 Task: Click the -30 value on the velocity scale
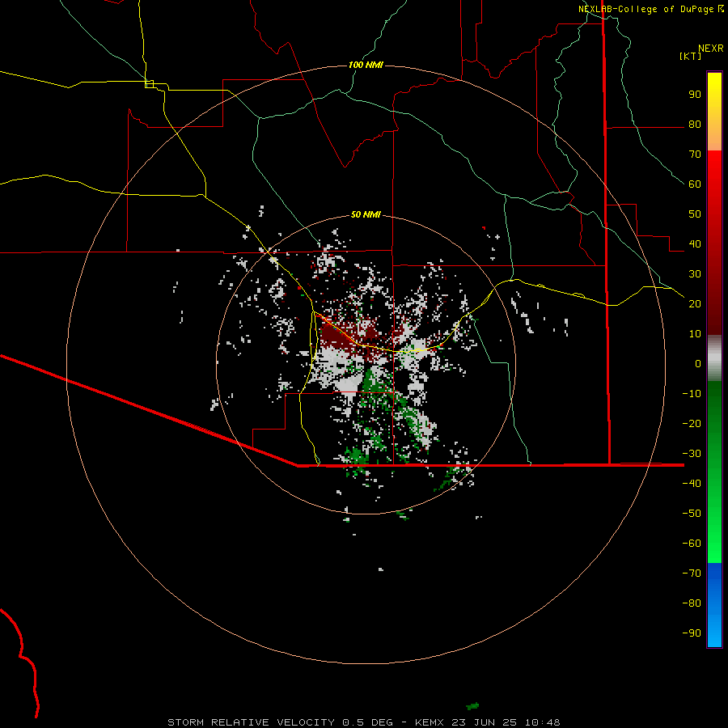[692, 454]
